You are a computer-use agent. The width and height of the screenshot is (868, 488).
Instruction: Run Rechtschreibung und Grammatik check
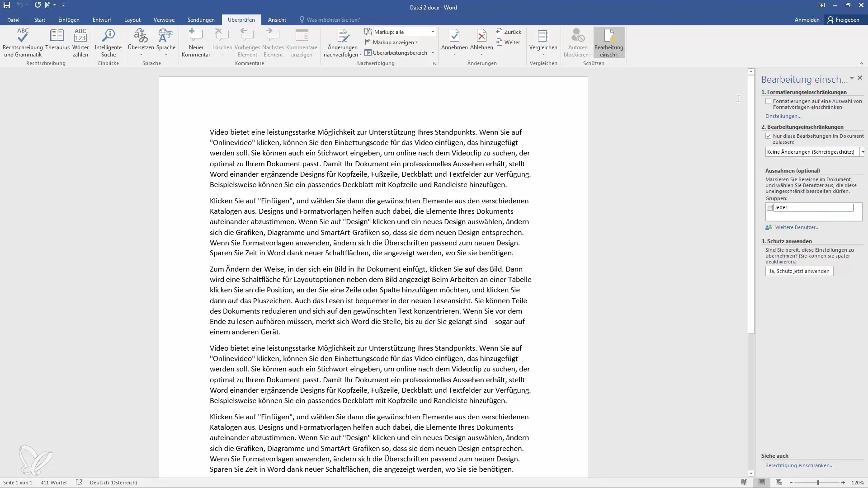click(x=23, y=42)
